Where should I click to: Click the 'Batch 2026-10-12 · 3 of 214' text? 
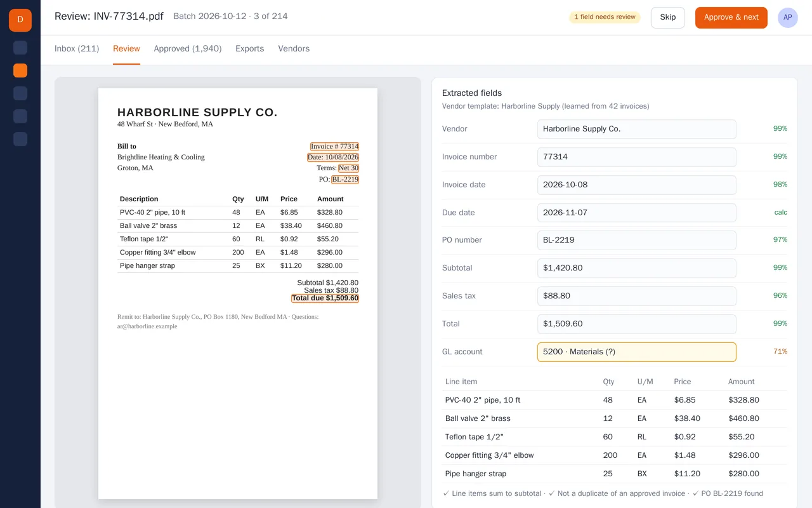(230, 17)
